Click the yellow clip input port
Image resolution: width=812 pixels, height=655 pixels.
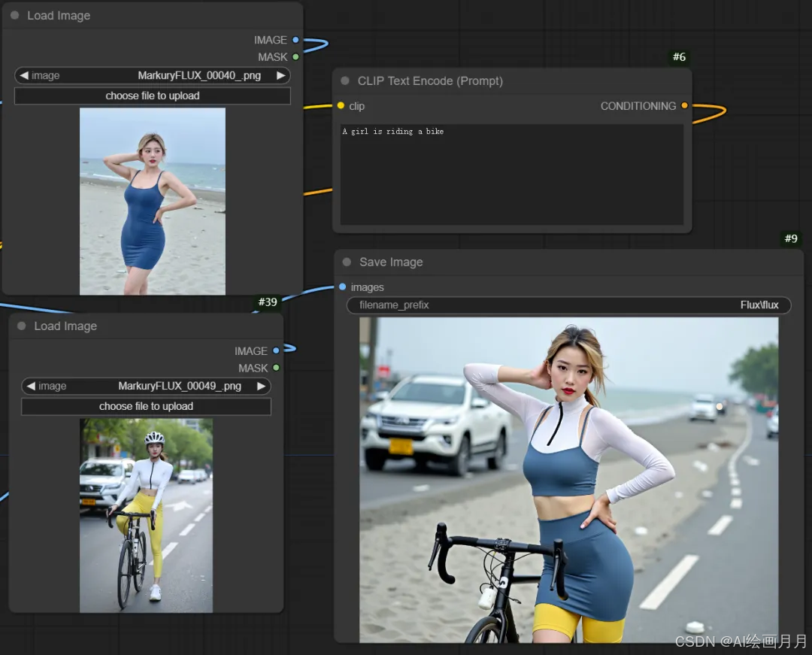coord(341,106)
